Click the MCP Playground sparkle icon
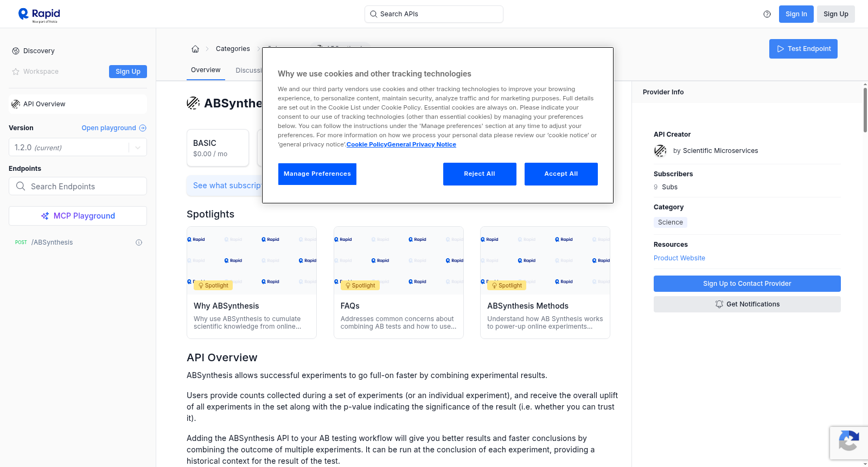 (x=45, y=216)
